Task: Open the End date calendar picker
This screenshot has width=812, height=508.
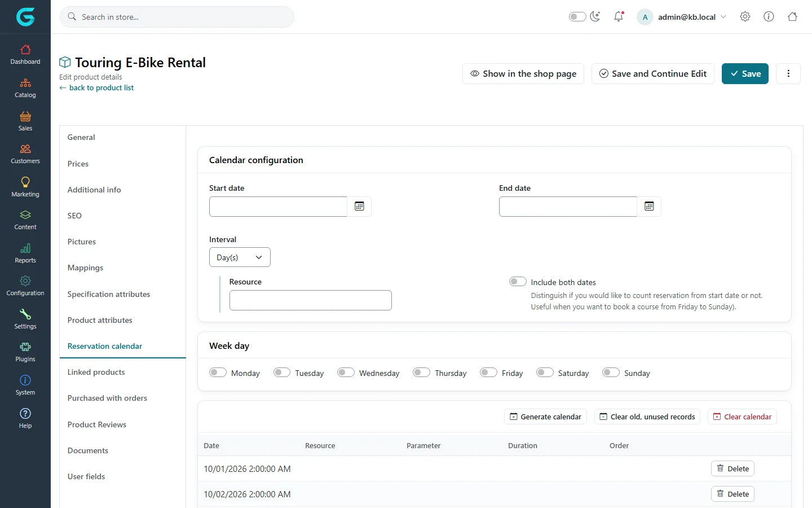Action: point(649,207)
